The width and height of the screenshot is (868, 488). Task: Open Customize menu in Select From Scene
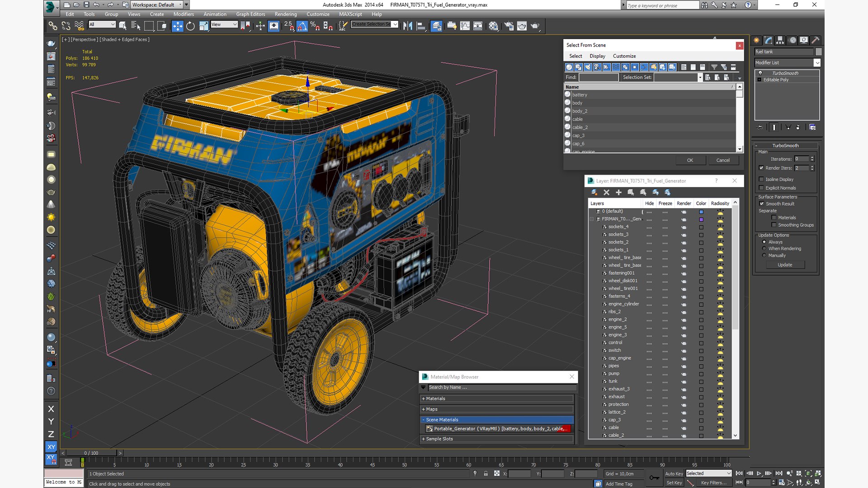tap(624, 56)
